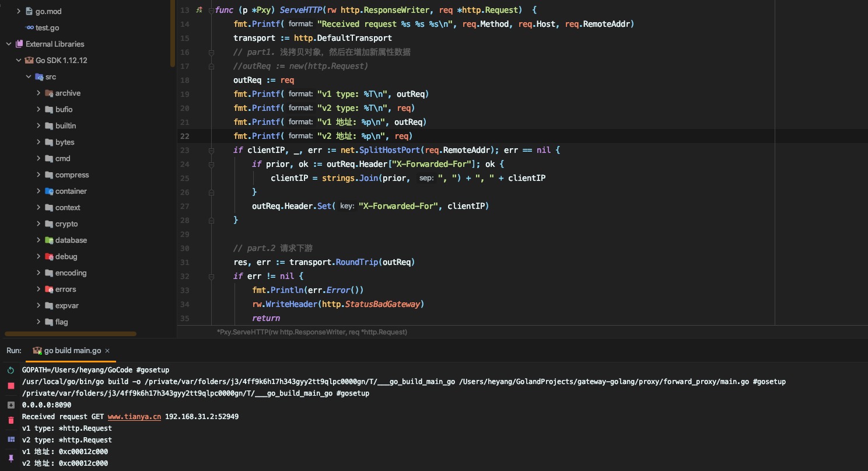Viewport: 868px width, 471px height.
Task: Click the 'Run:' panel label
Action: (14, 350)
